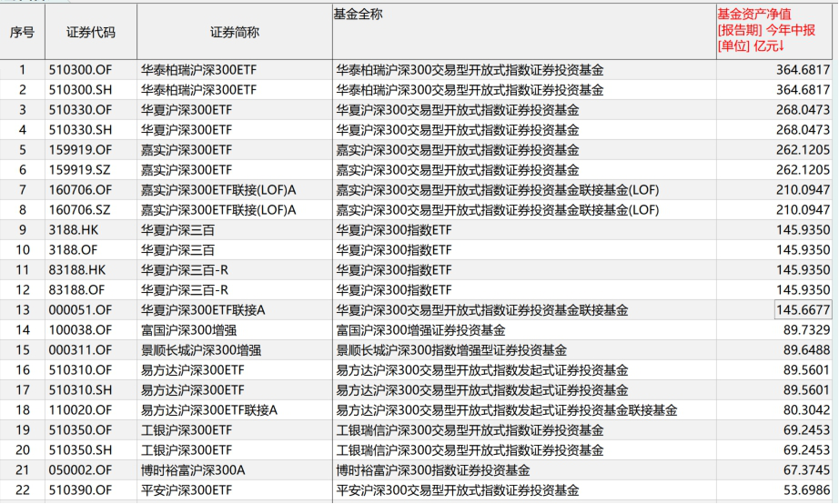Click full name 易方达沪深300交易型开放式指数发起式证券投资基金联接基金

click(507, 410)
